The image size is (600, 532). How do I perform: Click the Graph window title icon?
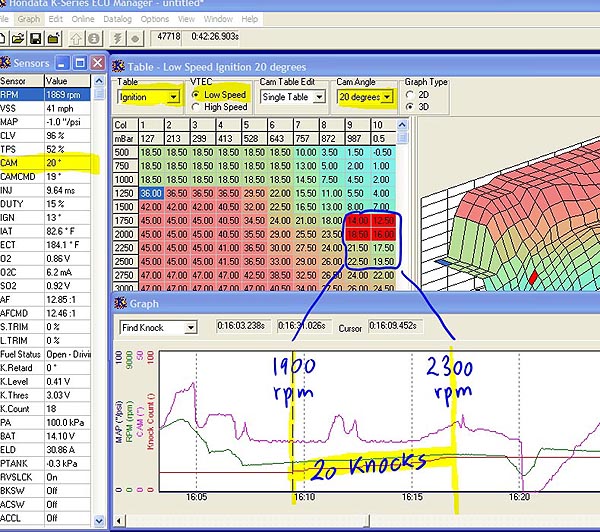(121, 303)
